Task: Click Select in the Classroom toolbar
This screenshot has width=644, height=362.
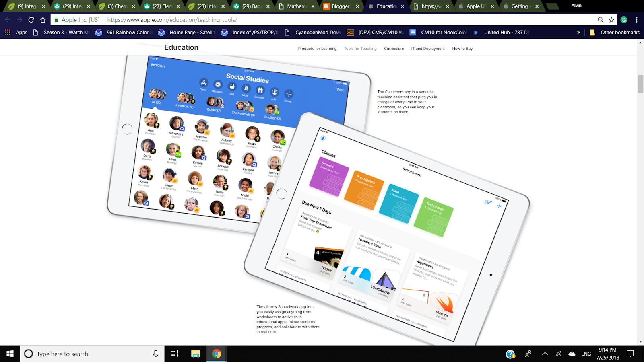Action: pos(341,90)
